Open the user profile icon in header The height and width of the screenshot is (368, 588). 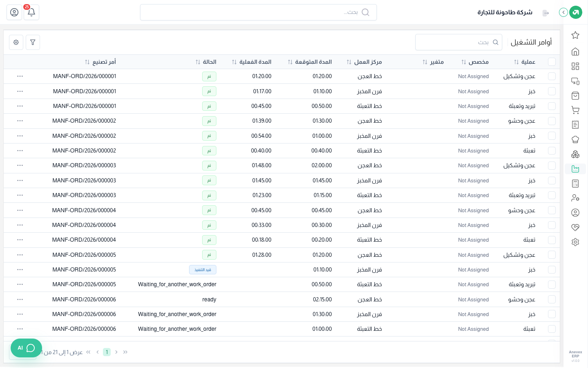tap(14, 12)
